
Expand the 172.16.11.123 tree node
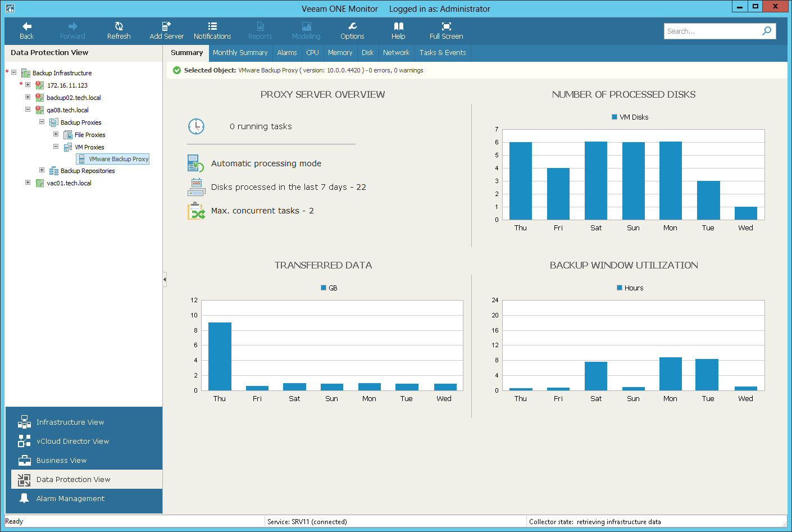coord(28,85)
